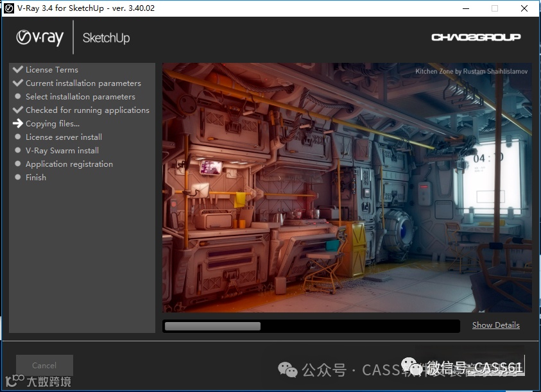Maximize the installer window

[x=495, y=8]
